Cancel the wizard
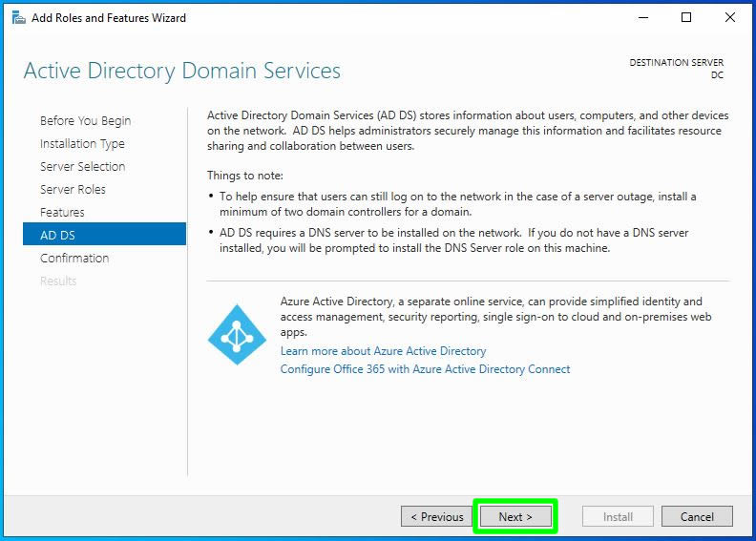756x541 pixels. [x=697, y=516]
